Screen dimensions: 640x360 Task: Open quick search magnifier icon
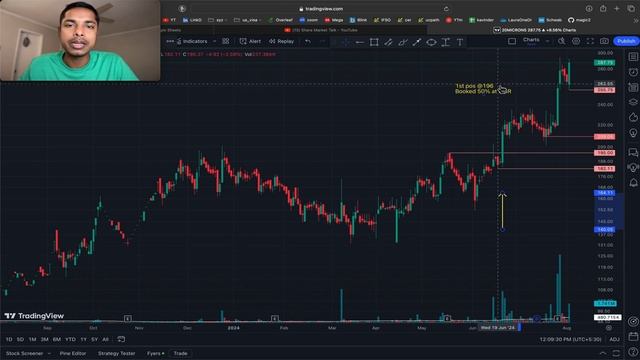pos(562,41)
